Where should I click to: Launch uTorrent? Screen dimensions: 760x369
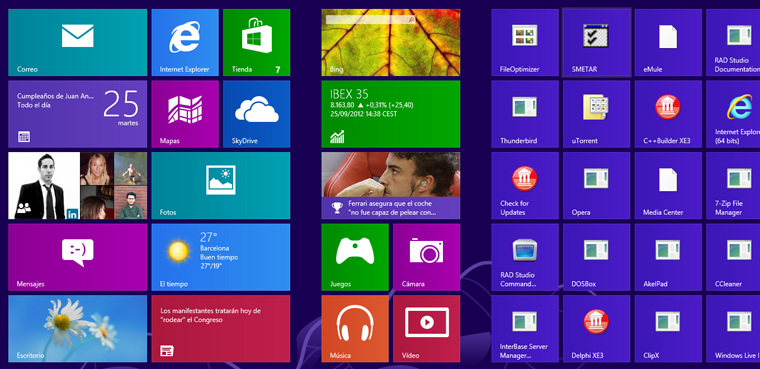pos(597,114)
